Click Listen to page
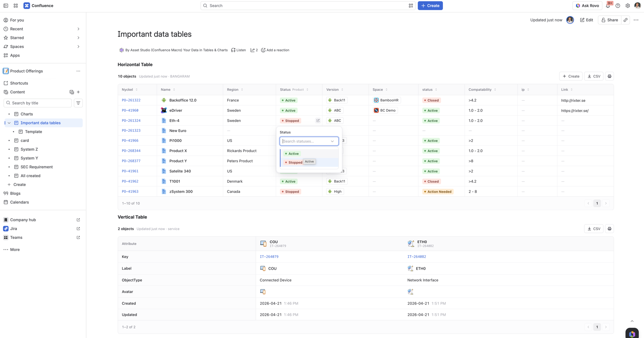The width and height of the screenshot is (644, 338). tap(238, 50)
